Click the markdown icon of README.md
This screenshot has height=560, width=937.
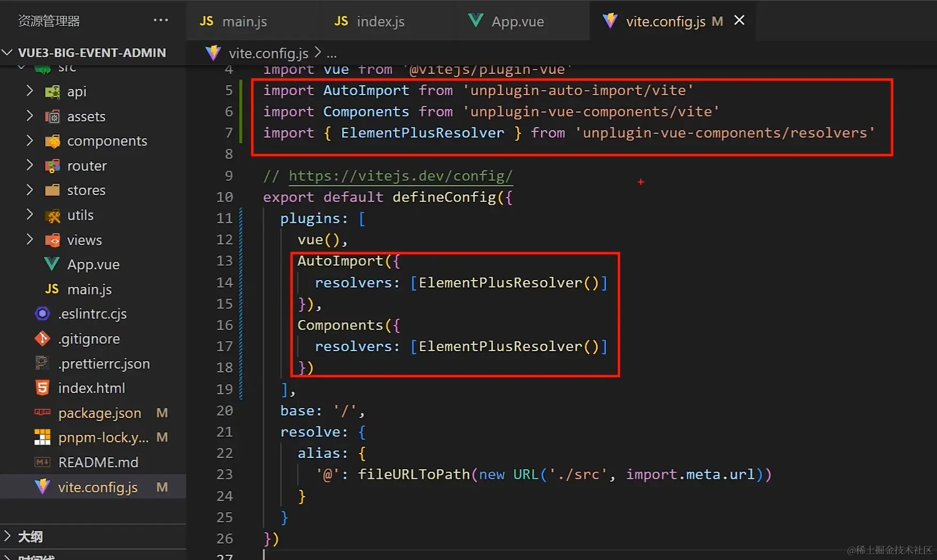click(42, 462)
